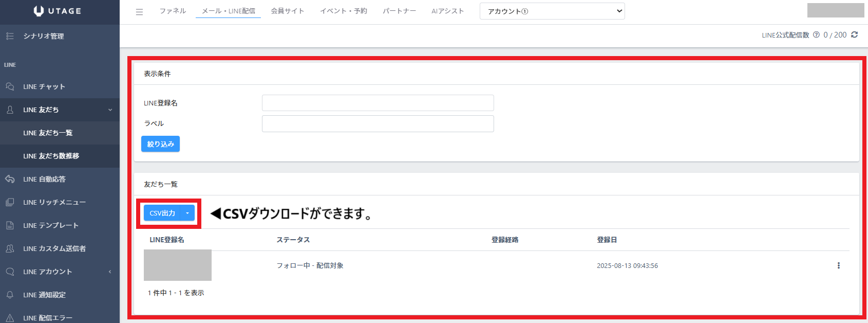868x323 pixels.
Task: Switch to the 会員サイト tab
Action: 288,11
